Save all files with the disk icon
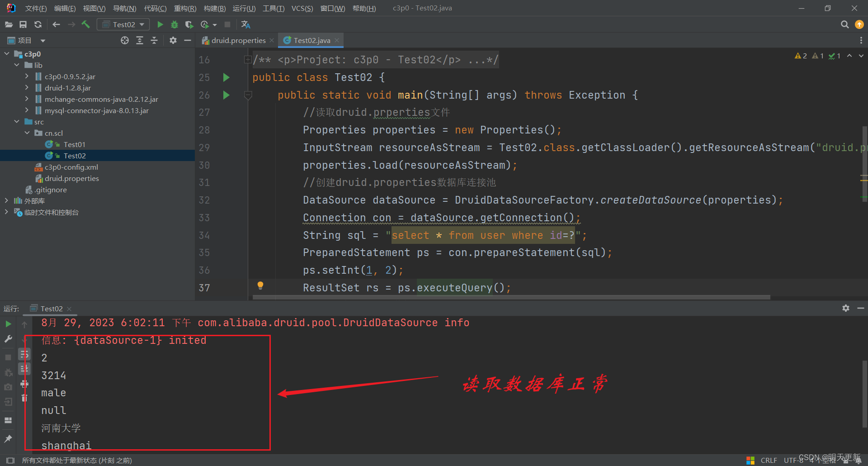This screenshot has height=466, width=868. [23, 24]
